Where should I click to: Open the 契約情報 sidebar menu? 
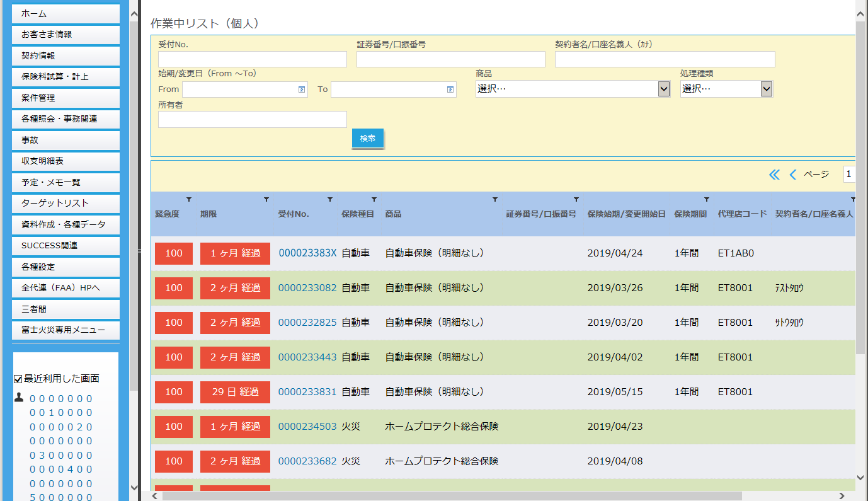click(66, 55)
